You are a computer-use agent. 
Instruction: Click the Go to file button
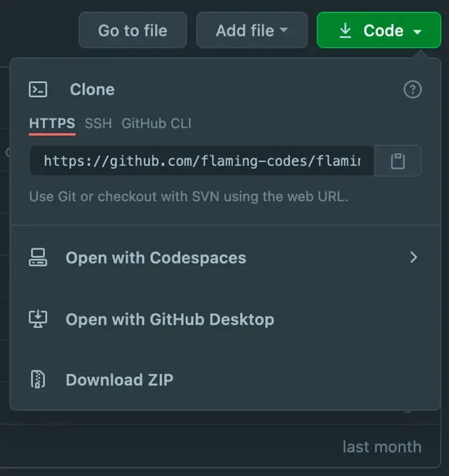click(133, 30)
